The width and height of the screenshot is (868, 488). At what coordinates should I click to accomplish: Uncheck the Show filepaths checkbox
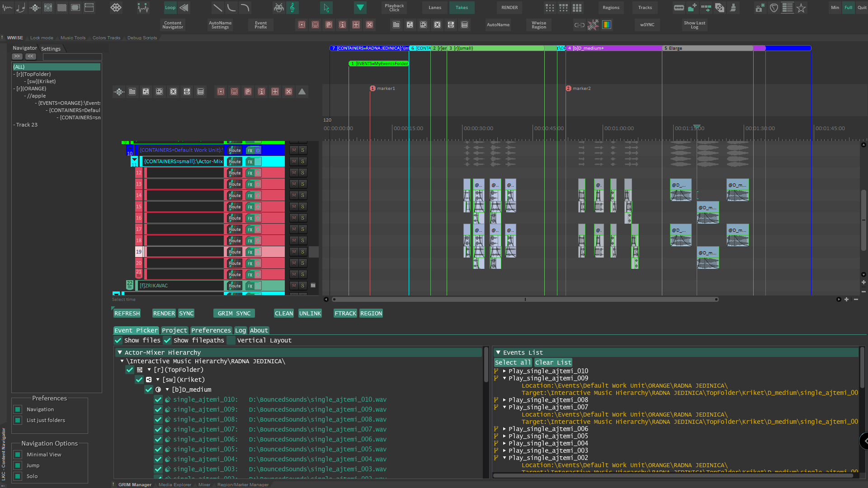(167, 340)
